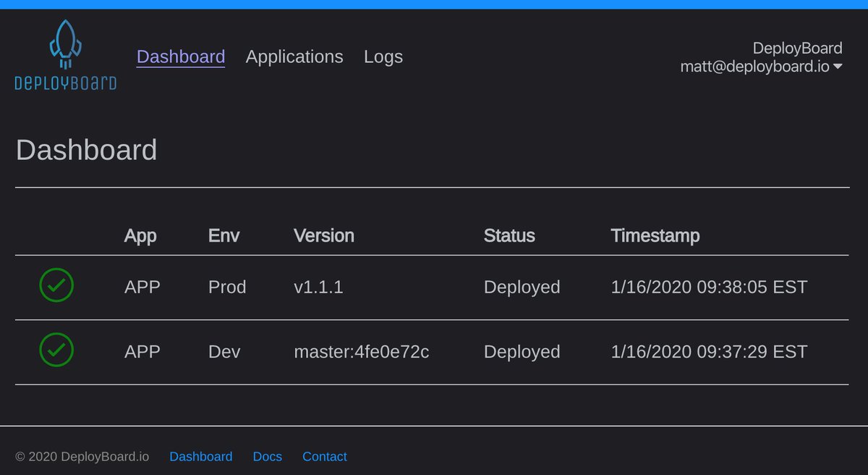Click the App column header
The height and width of the screenshot is (475, 868).
(x=140, y=235)
